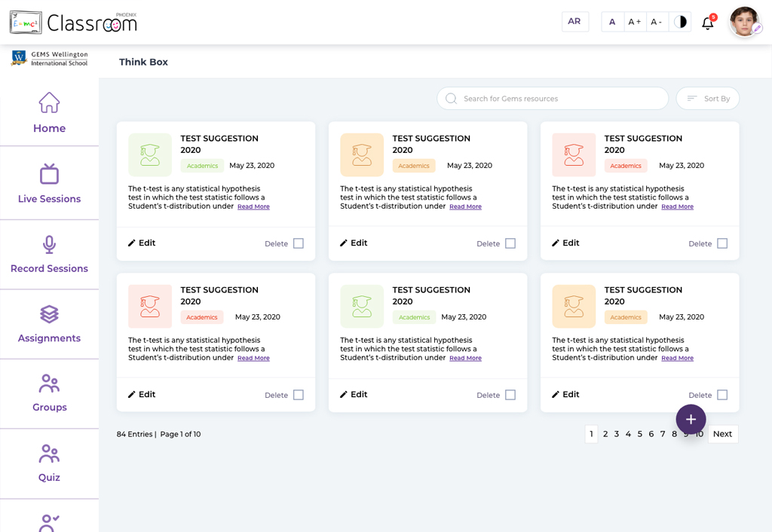Image resolution: width=772 pixels, height=532 pixels.
Task: Increase text size with A+
Action: (x=635, y=22)
